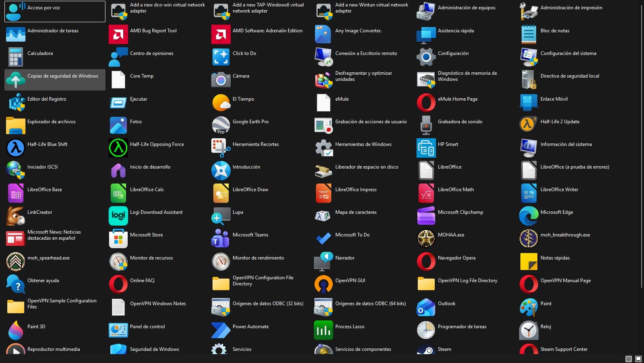Open the LibreOffice Calc icon

pyautogui.click(x=118, y=193)
